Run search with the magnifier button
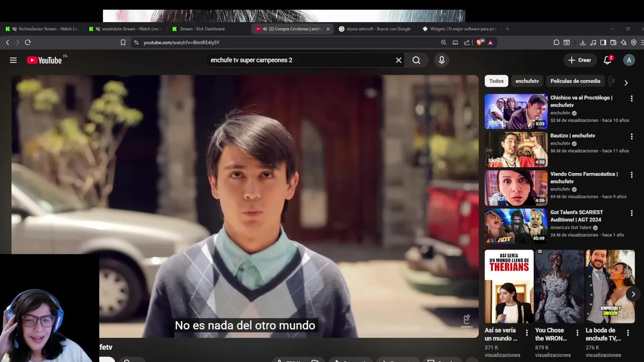Screen dimensions: 644x362 tap(416, 60)
